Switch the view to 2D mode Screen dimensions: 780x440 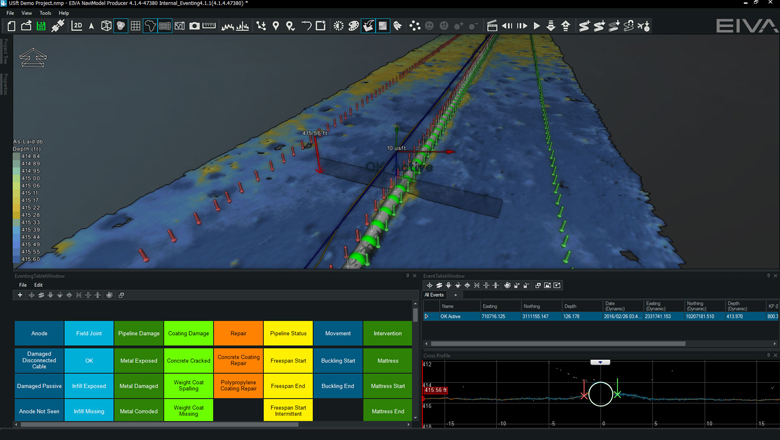point(77,26)
